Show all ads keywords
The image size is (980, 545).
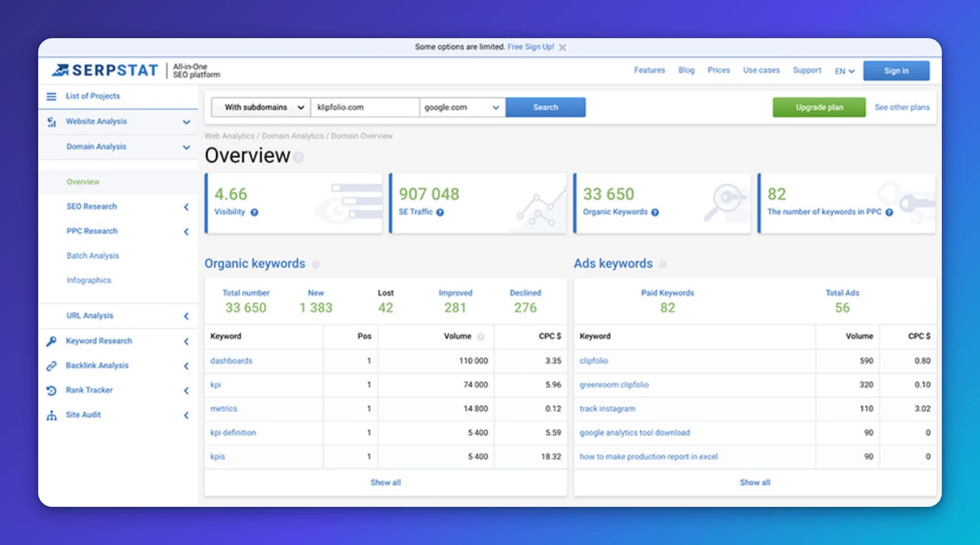(755, 482)
